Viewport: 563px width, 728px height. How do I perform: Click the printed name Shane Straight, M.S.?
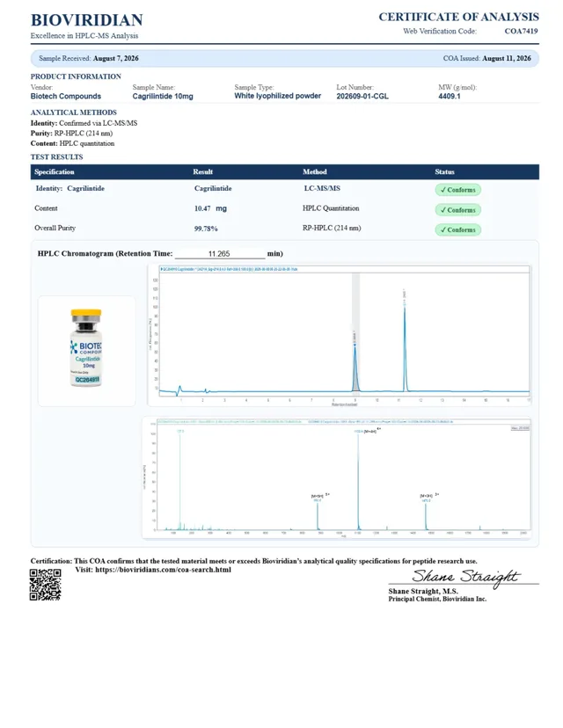(x=423, y=592)
